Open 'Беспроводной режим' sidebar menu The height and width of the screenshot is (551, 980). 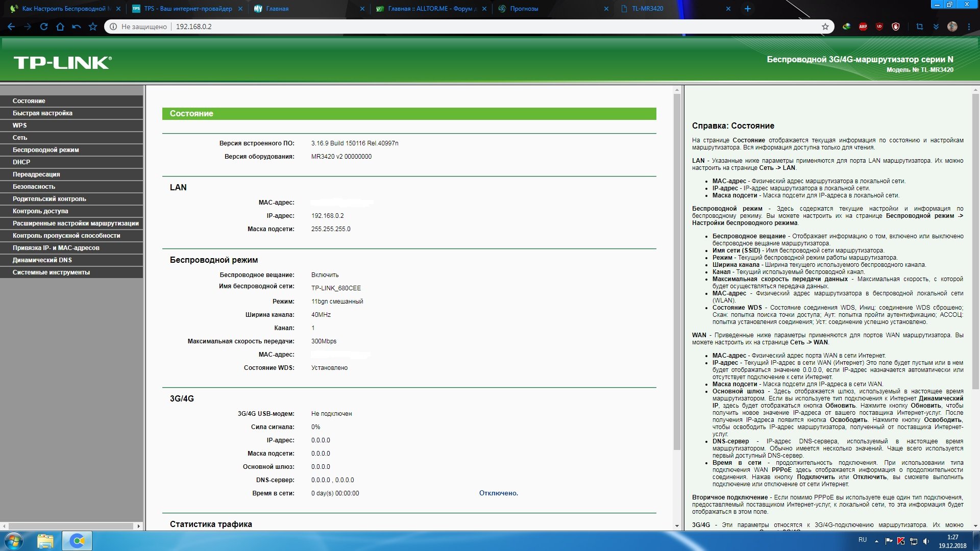(46, 150)
